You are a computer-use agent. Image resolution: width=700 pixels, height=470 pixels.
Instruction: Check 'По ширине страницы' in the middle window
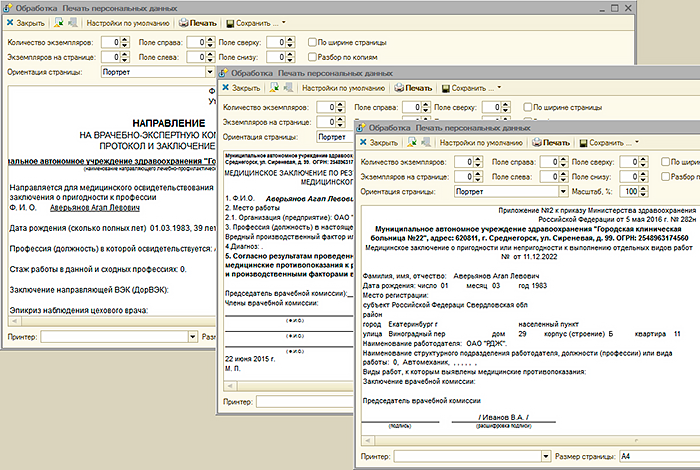click(x=526, y=106)
